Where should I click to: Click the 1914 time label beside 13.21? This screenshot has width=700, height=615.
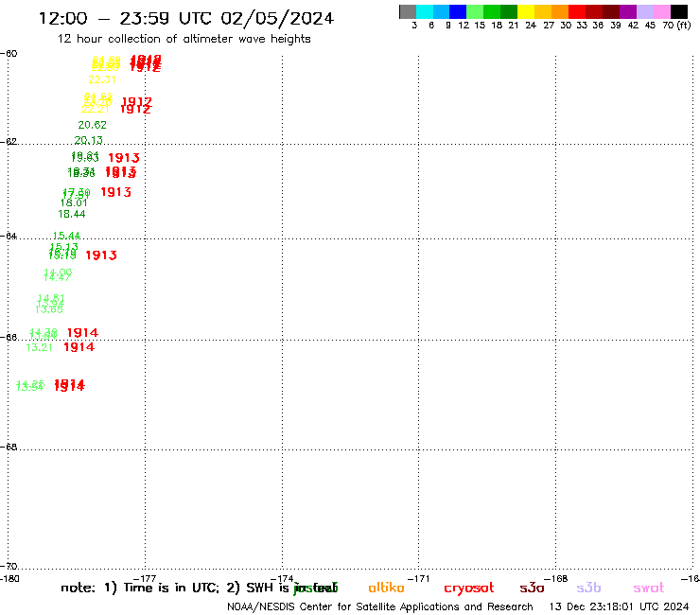point(79,347)
